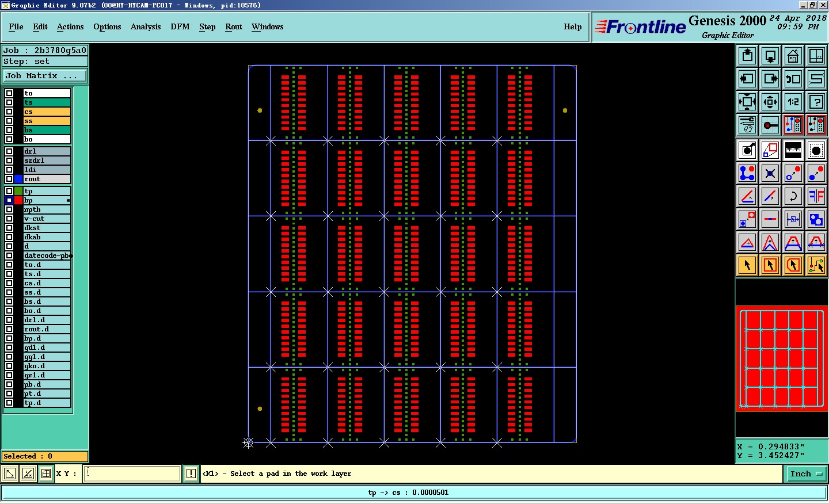Click the crossed-out snap X icon
The height and width of the screenshot is (504, 829).
(770, 173)
